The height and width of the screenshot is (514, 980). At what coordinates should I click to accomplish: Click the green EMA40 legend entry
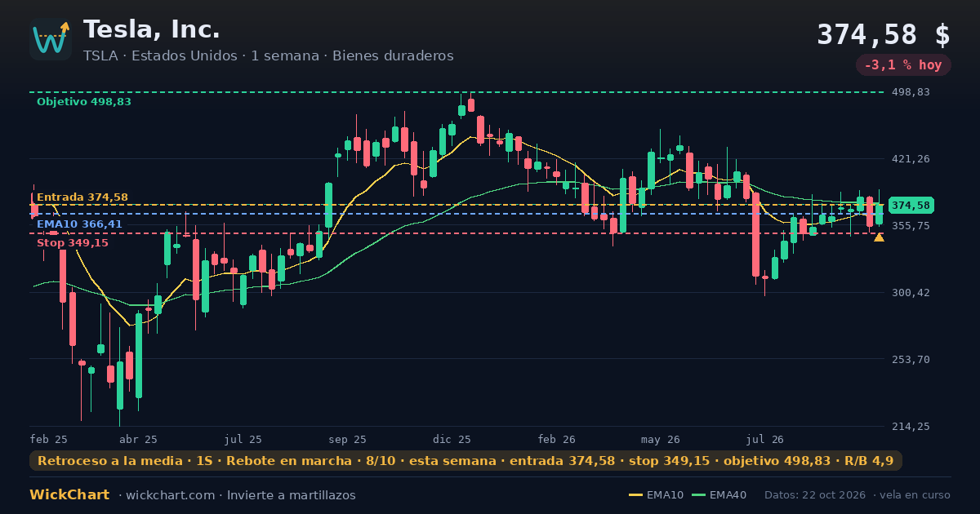pyautogui.click(x=719, y=495)
